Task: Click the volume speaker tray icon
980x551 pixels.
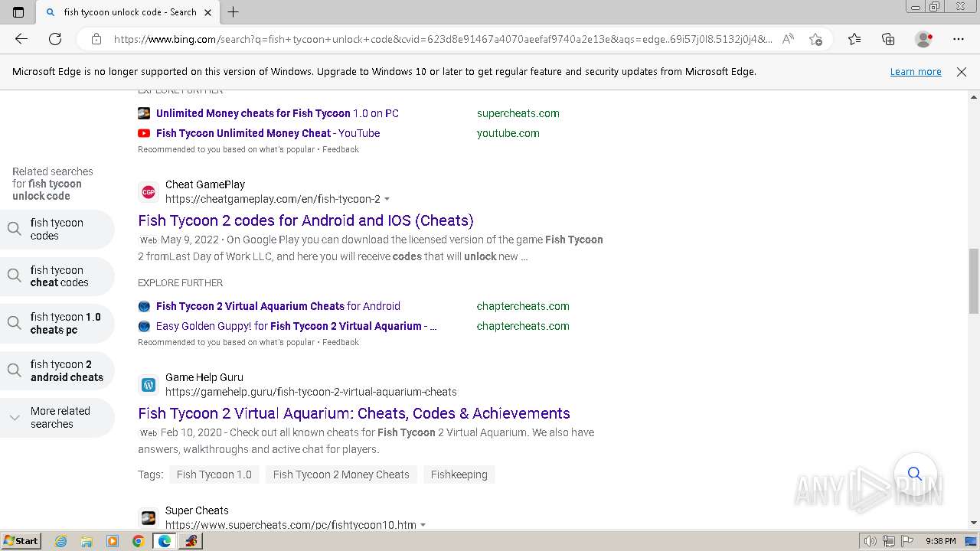Action: [871, 541]
